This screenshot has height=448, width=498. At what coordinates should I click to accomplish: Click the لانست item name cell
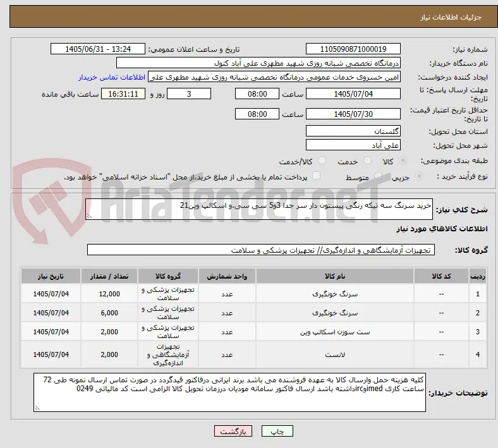coord(335,354)
